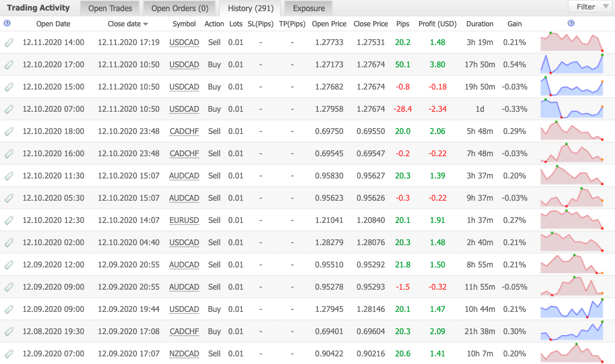
Task: Click the paperclip icon for the EURUSD sell trade
Action: (9, 221)
